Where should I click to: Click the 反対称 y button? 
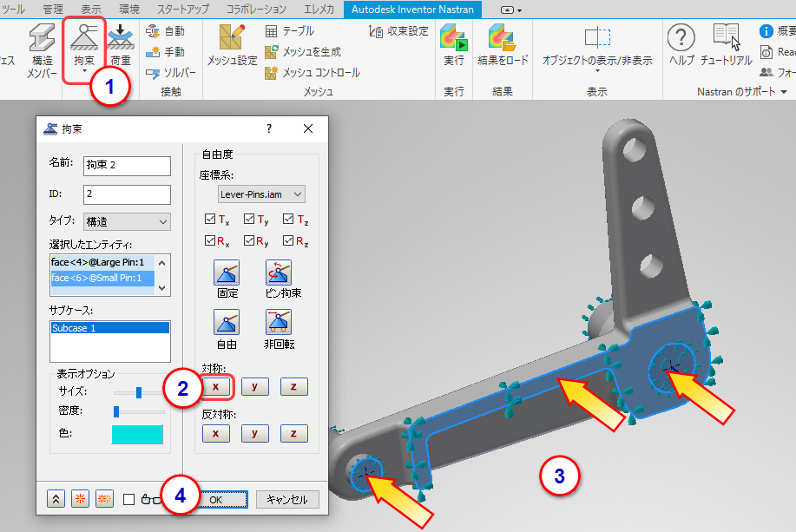[x=255, y=434]
